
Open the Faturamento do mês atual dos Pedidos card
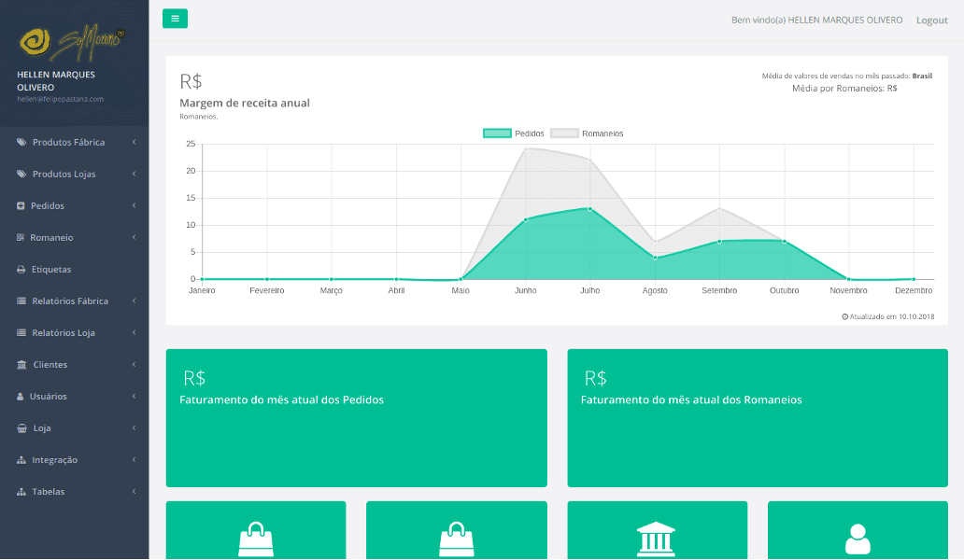click(356, 417)
